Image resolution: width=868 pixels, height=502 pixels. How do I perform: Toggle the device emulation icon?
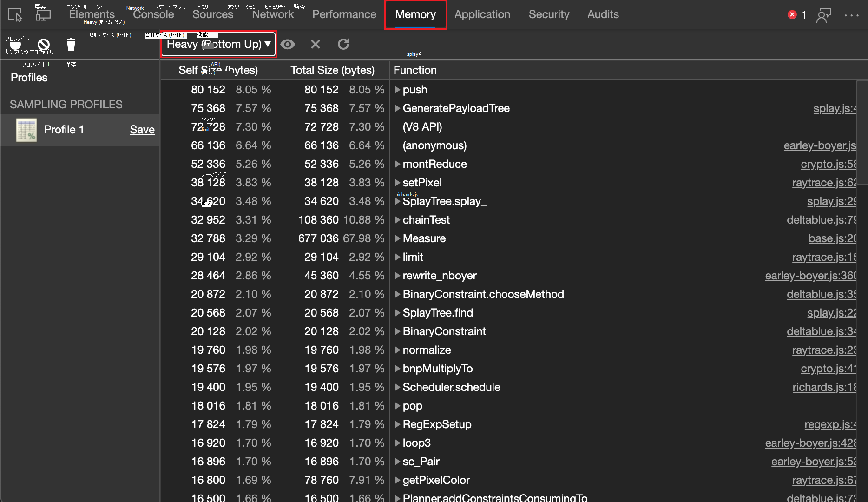point(43,15)
